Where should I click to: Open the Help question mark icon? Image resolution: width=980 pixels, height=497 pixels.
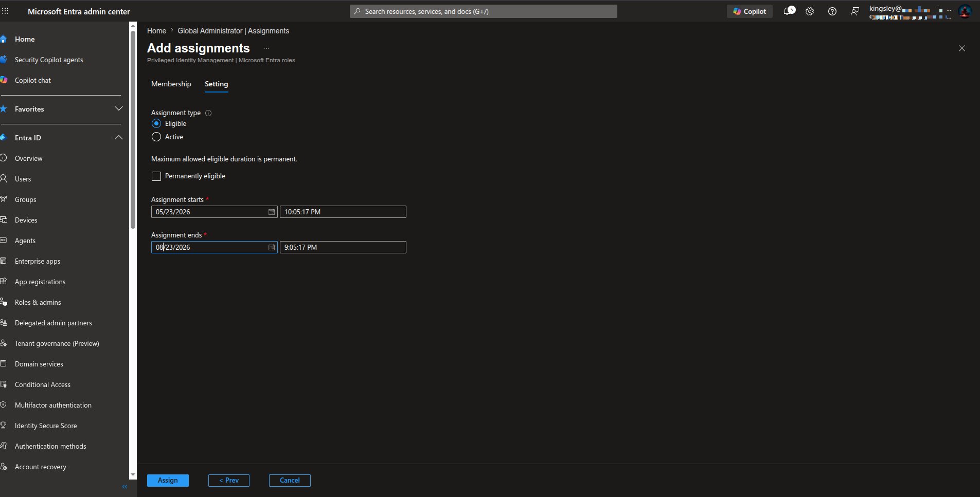[832, 11]
